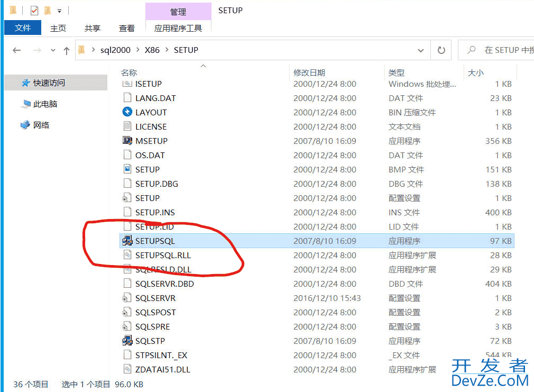Select the SETUP.INS file icon
The width and height of the screenshot is (534, 392).
point(127,212)
